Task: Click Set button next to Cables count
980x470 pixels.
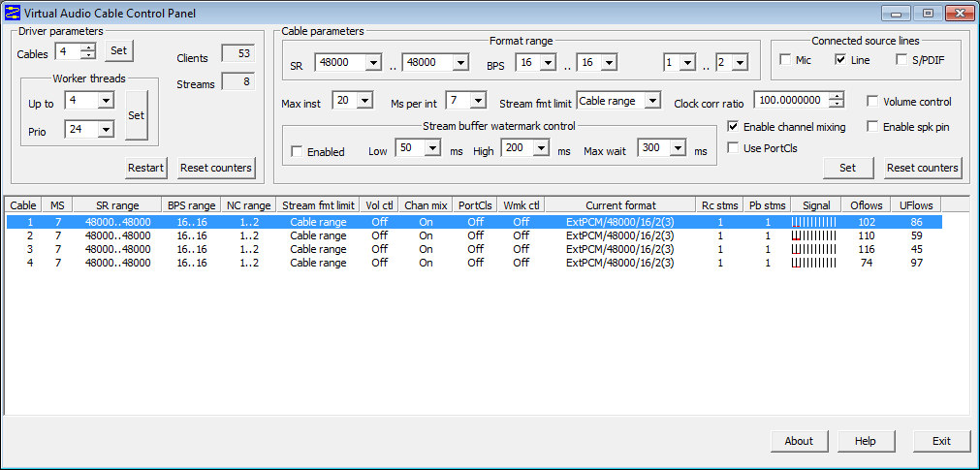Action: [x=119, y=50]
